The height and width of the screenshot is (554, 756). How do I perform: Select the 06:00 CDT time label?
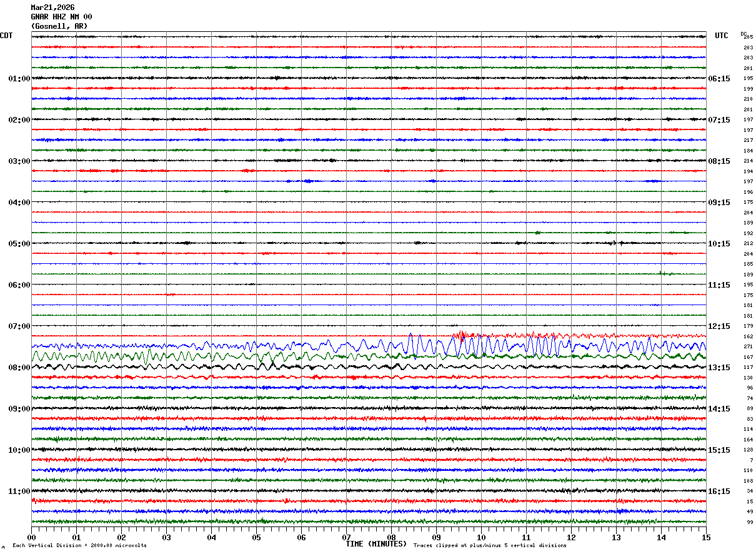19,285
